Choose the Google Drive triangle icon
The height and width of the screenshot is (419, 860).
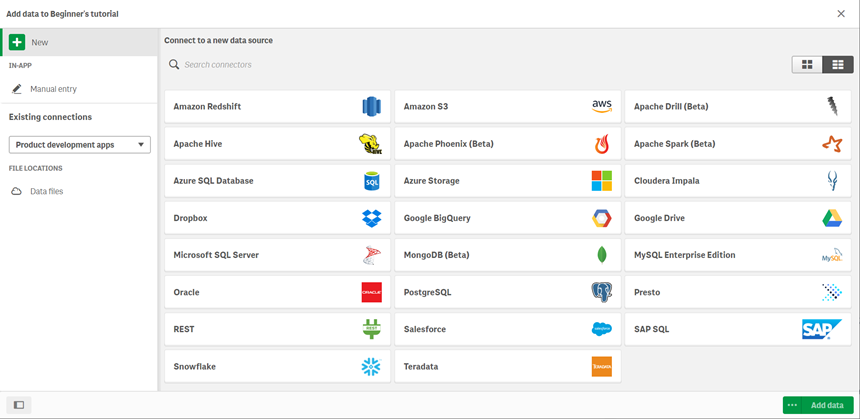click(x=832, y=218)
